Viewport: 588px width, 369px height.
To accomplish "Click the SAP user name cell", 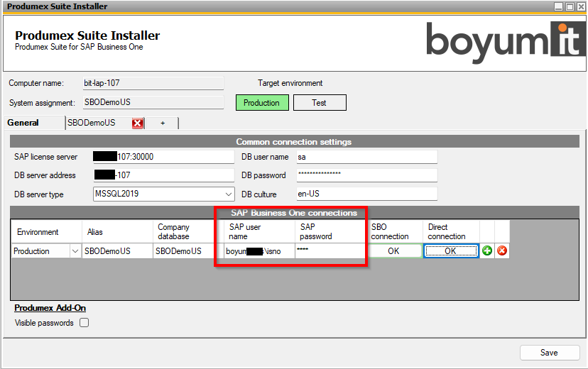I will pyautogui.click(x=259, y=251).
